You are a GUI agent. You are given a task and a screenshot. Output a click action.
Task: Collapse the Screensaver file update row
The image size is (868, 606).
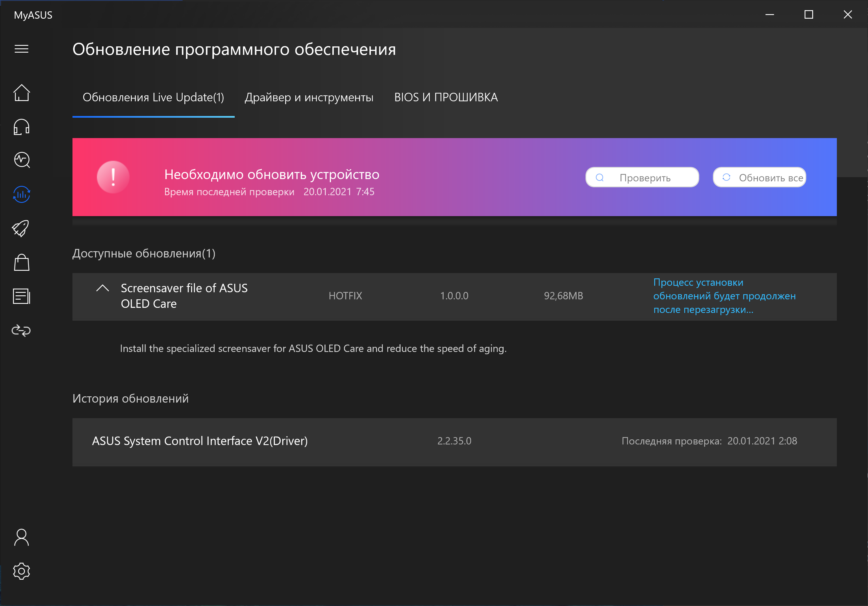click(x=102, y=289)
